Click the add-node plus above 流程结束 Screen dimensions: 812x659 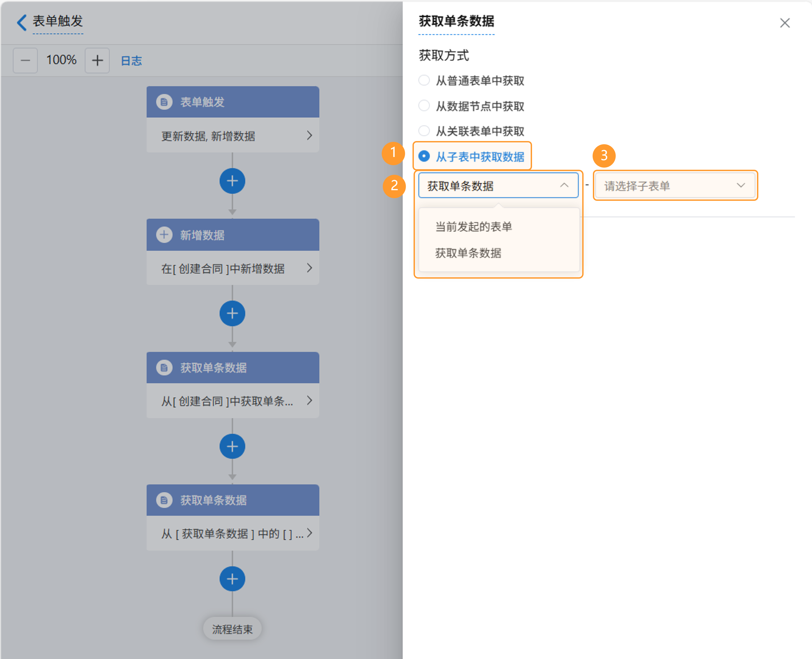click(x=232, y=579)
